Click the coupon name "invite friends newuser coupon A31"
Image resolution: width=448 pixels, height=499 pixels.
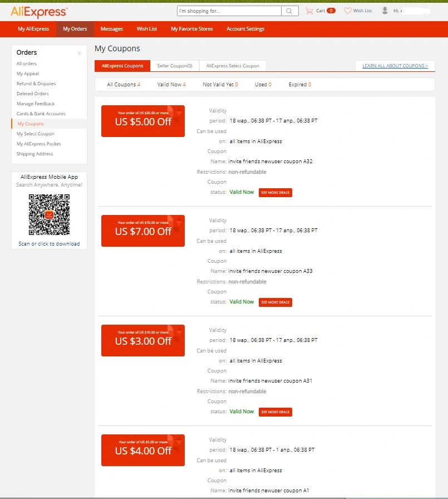270,381
